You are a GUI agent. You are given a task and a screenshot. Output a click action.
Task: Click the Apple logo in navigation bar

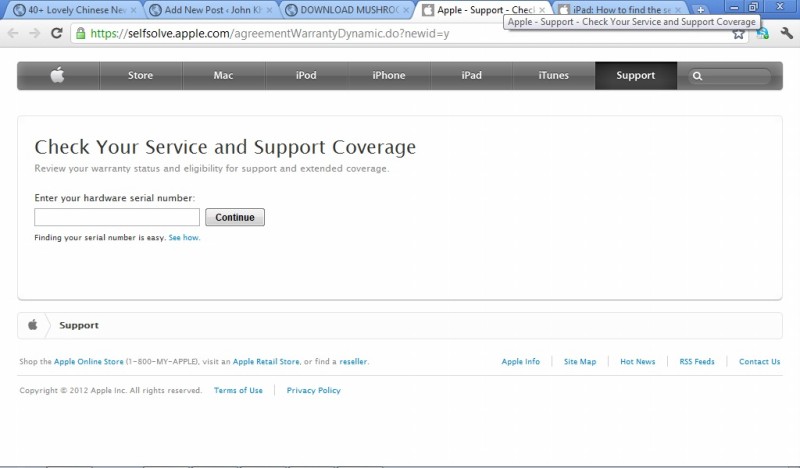[58, 75]
